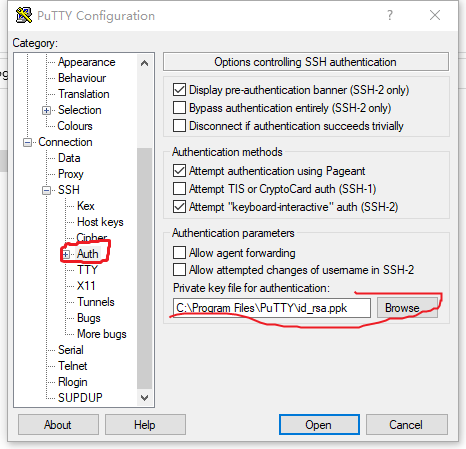
Task: Select the Colours category
Action: 75,126
